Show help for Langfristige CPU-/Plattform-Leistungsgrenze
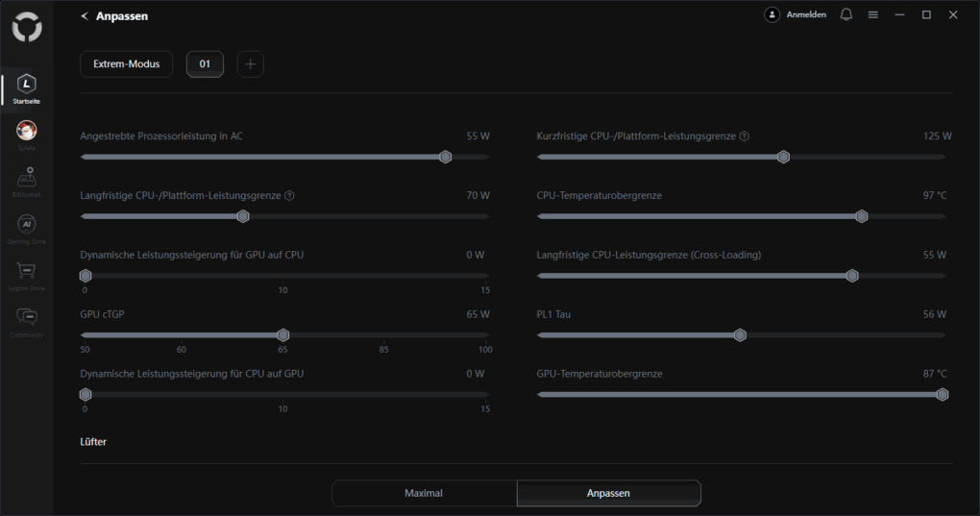Screen dimensions: 980x516 click(x=289, y=195)
